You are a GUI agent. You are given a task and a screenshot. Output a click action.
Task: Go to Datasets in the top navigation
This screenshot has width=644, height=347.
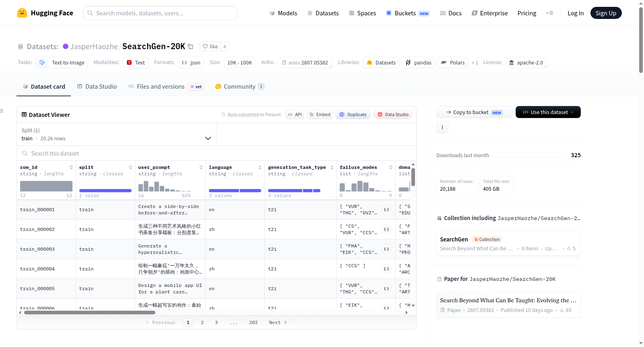point(323,13)
